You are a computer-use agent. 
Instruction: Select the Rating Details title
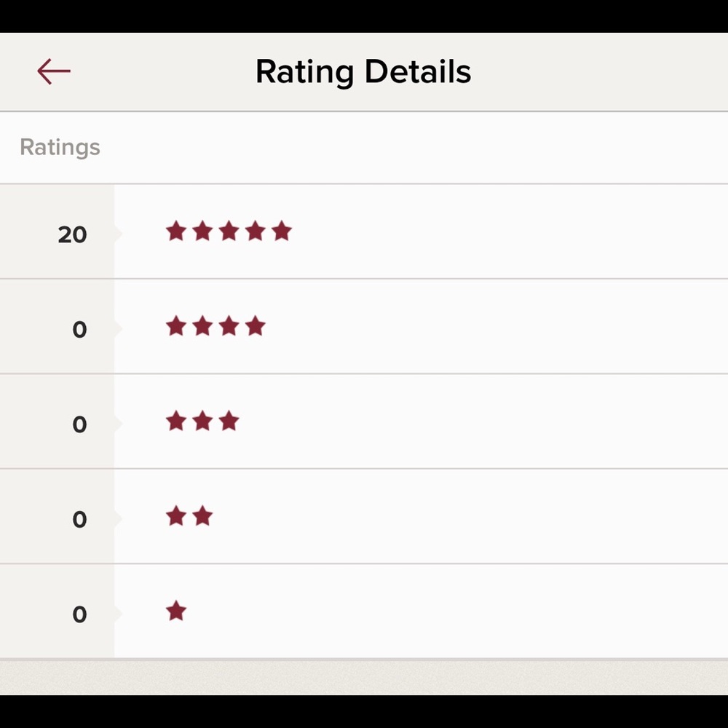(363, 71)
